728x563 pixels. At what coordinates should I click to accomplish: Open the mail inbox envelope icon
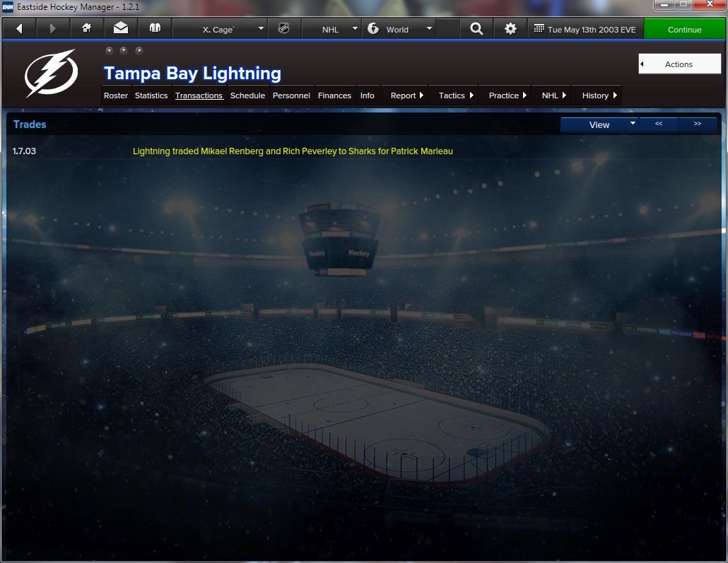click(x=121, y=29)
